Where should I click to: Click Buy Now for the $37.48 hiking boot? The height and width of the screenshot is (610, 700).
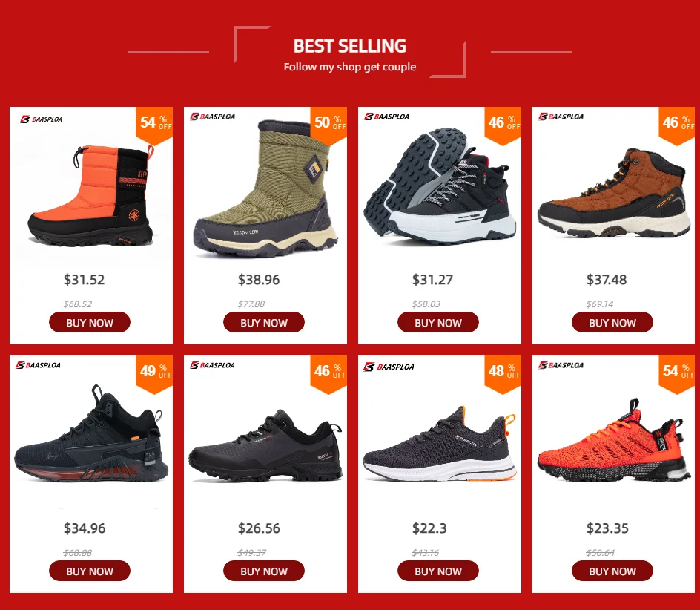coord(612,322)
